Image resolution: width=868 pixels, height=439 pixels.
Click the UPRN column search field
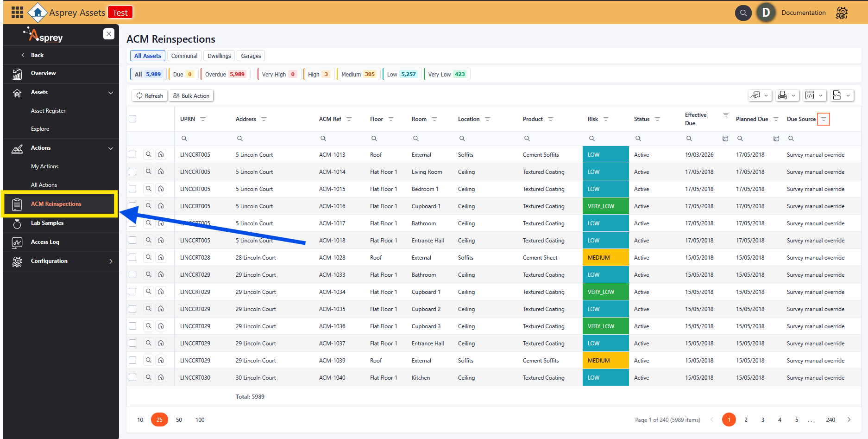point(204,139)
